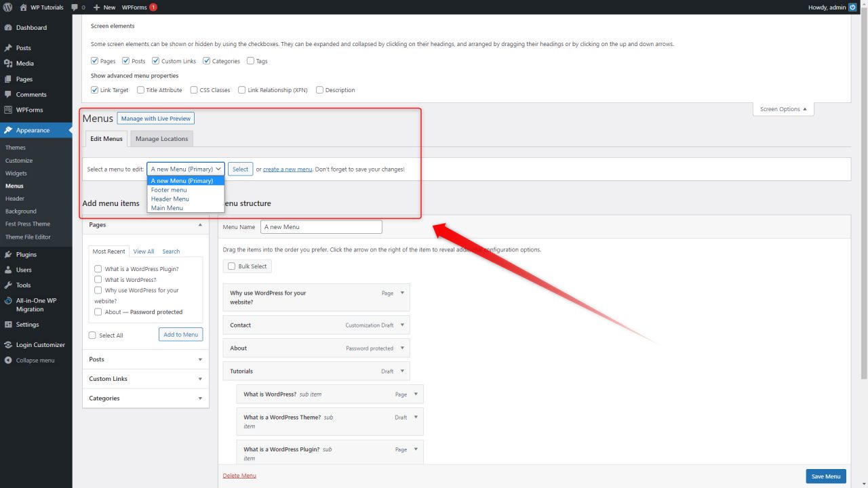868x488 pixels.
Task: Click inside the Menu Name field
Action: [x=321, y=226]
